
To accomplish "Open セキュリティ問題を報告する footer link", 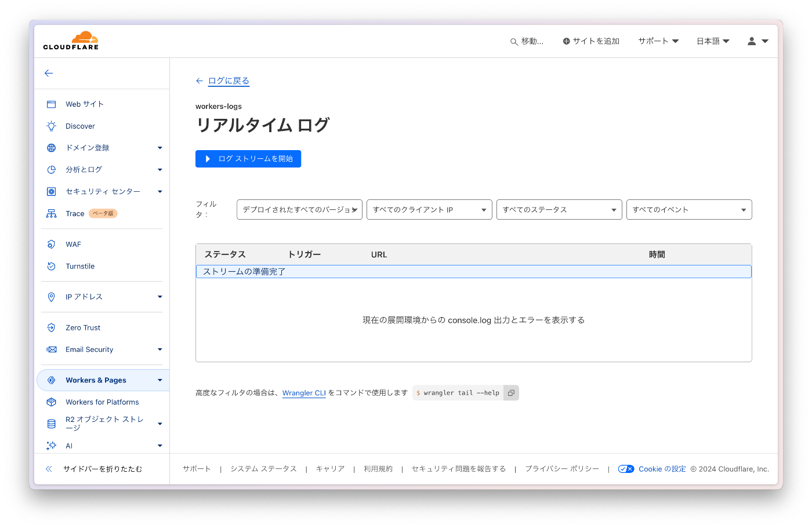I will click(x=459, y=469).
